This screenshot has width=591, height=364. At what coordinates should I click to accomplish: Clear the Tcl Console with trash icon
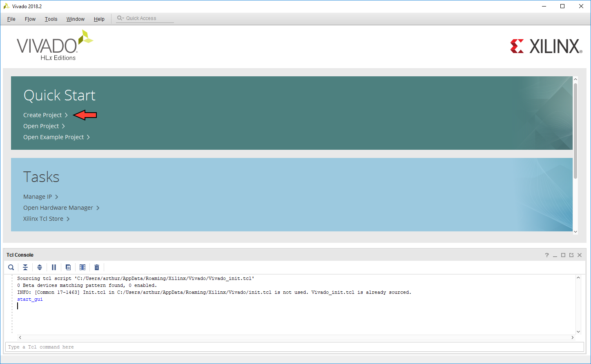[97, 267]
